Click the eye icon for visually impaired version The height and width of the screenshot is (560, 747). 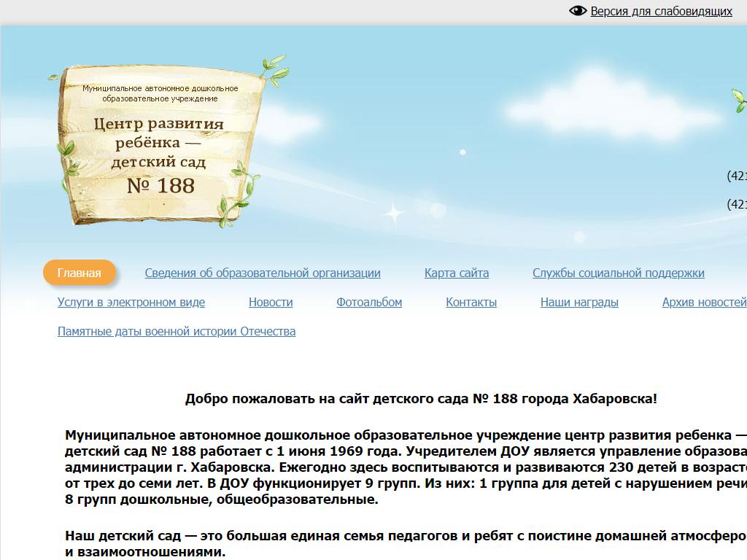(578, 11)
